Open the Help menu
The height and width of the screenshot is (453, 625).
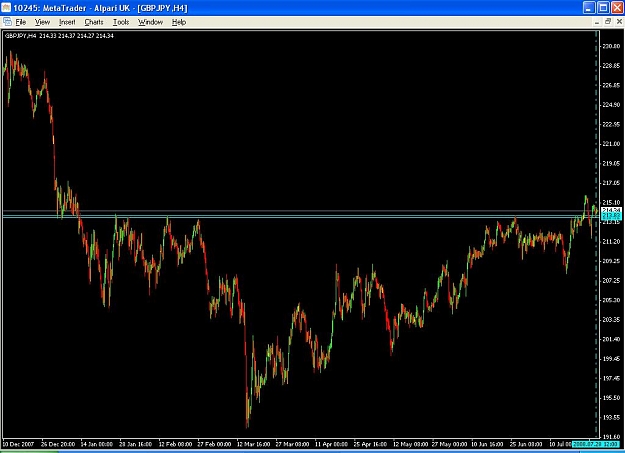(179, 22)
